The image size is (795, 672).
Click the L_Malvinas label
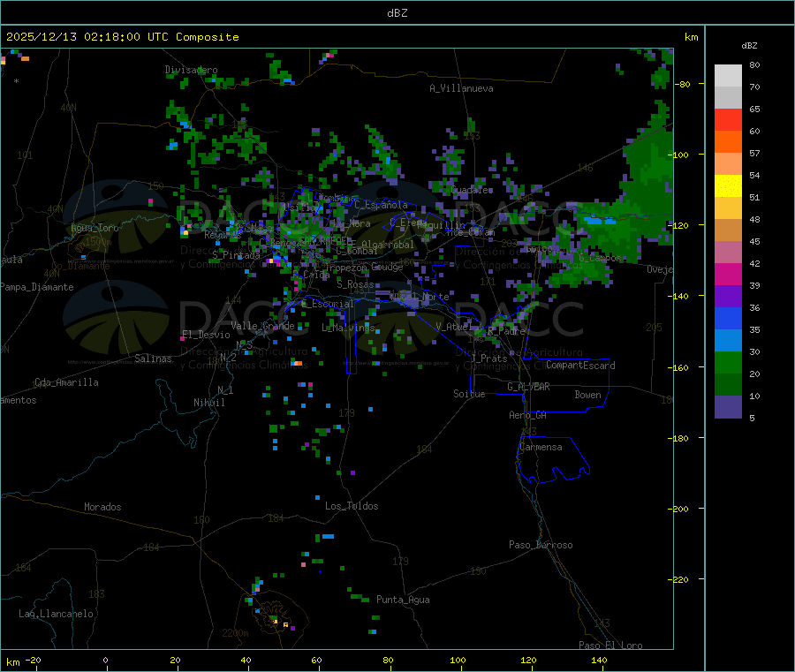coord(348,328)
